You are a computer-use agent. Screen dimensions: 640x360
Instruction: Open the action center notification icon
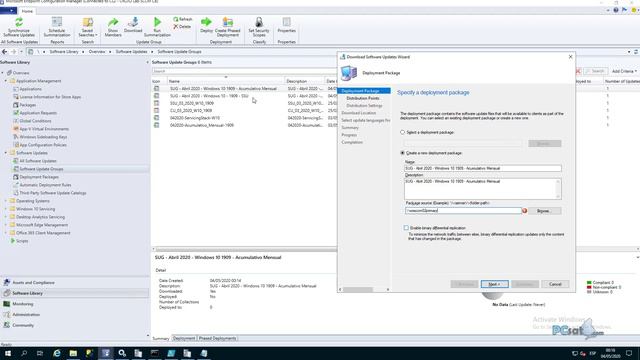(x=629, y=353)
